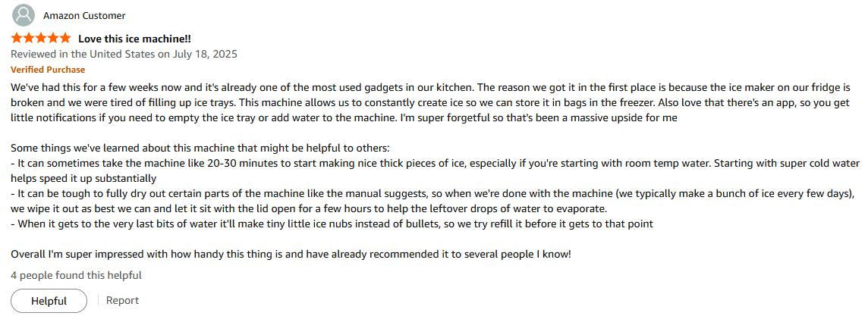Report this review
The height and width of the screenshot is (316, 868).
point(122,301)
